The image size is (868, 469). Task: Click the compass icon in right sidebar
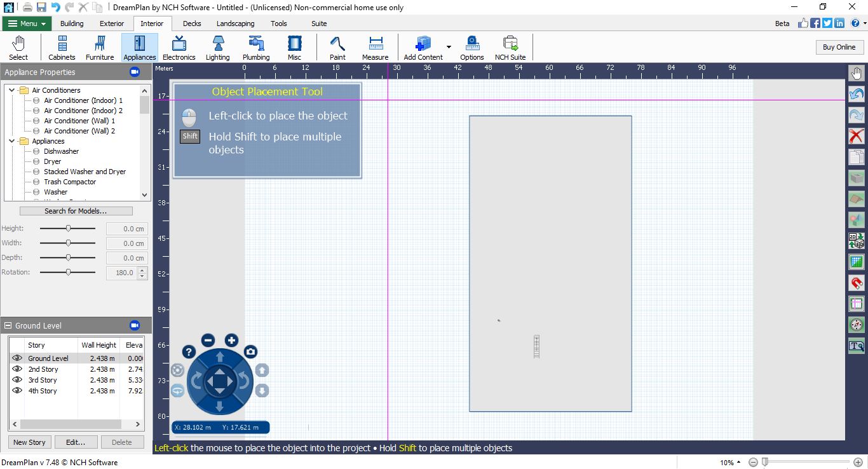click(857, 325)
